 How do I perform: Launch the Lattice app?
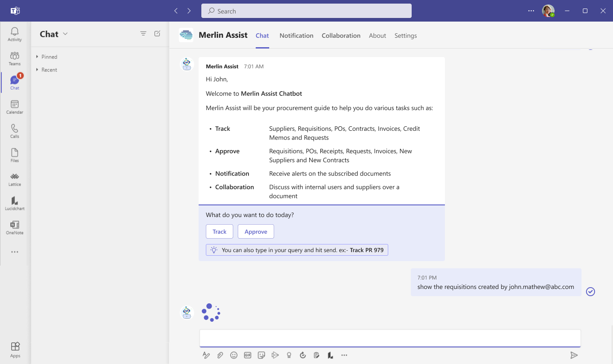tap(15, 179)
